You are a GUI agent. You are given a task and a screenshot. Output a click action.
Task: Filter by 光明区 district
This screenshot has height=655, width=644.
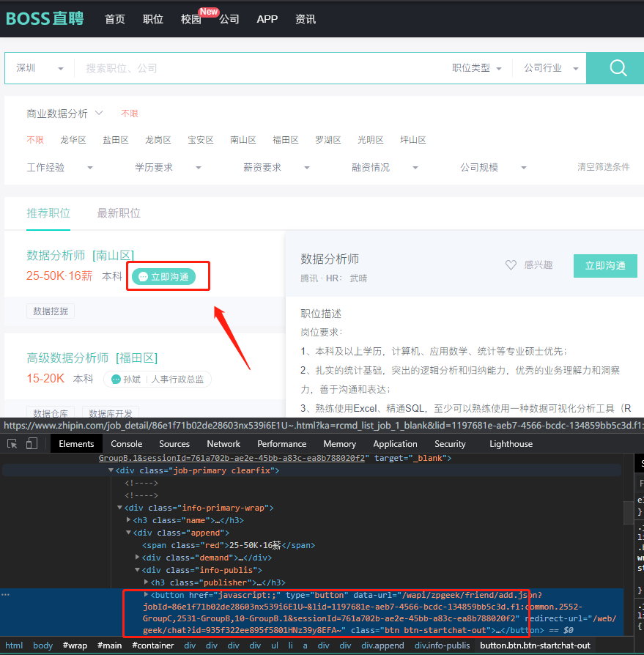pos(371,140)
